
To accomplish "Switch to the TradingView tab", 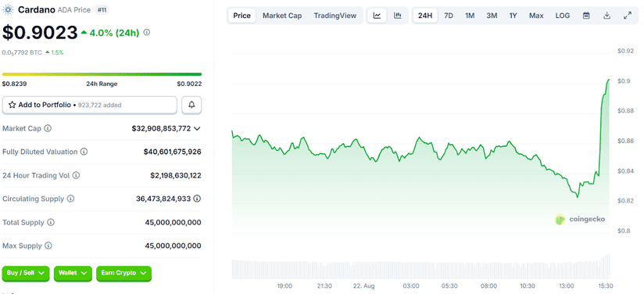I will click(x=335, y=16).
